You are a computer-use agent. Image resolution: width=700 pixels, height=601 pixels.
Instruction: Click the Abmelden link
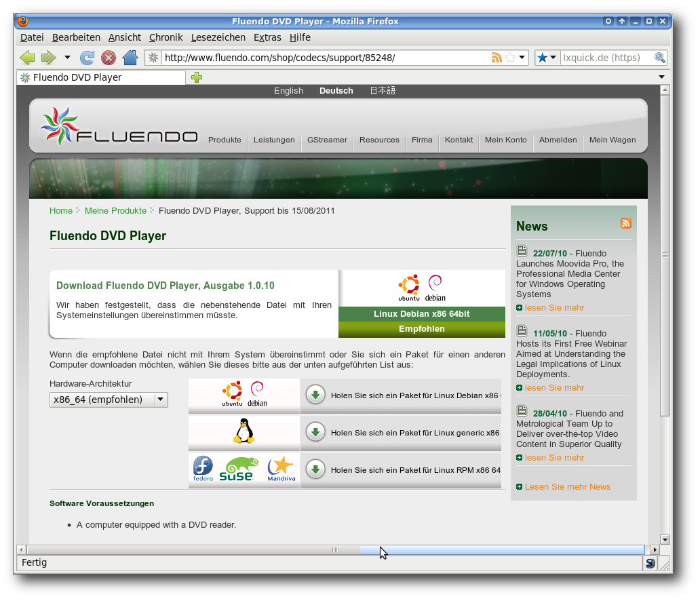[x=558, y=140]
